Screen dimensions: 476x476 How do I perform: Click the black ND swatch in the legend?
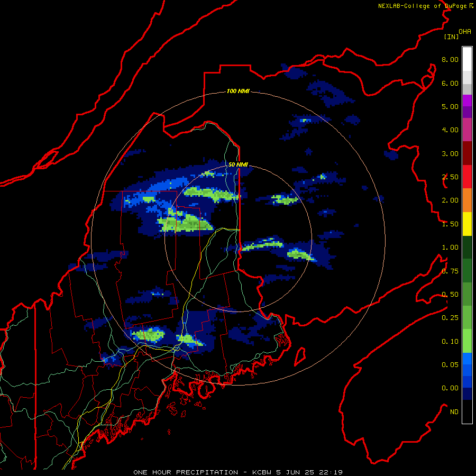(467, 411)
